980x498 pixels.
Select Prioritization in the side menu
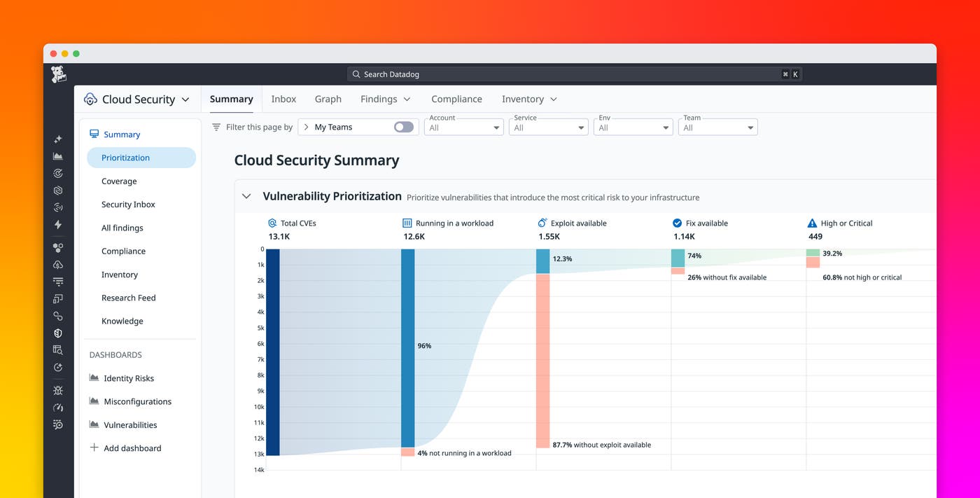point(141,158)
